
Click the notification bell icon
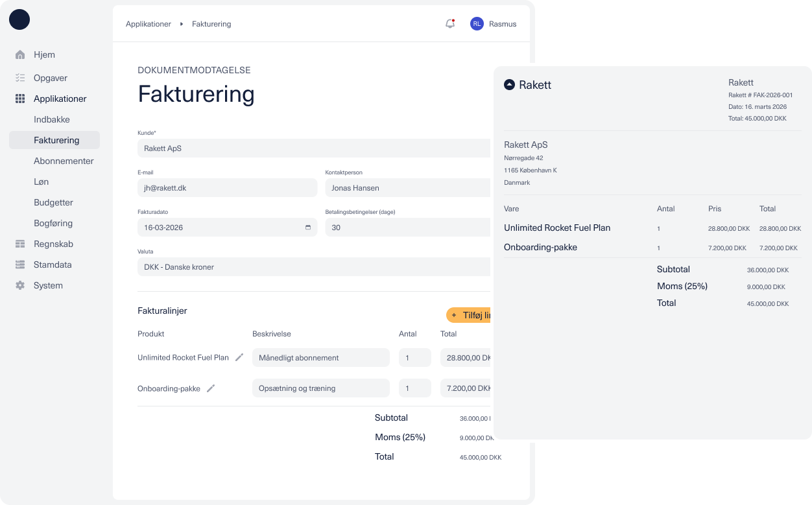pos(449,24)
